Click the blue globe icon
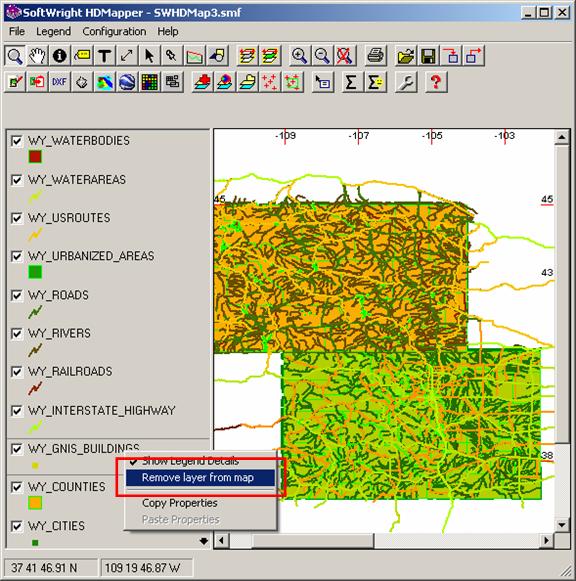Viewport: 576px width, 581px height. coord(127,82)
